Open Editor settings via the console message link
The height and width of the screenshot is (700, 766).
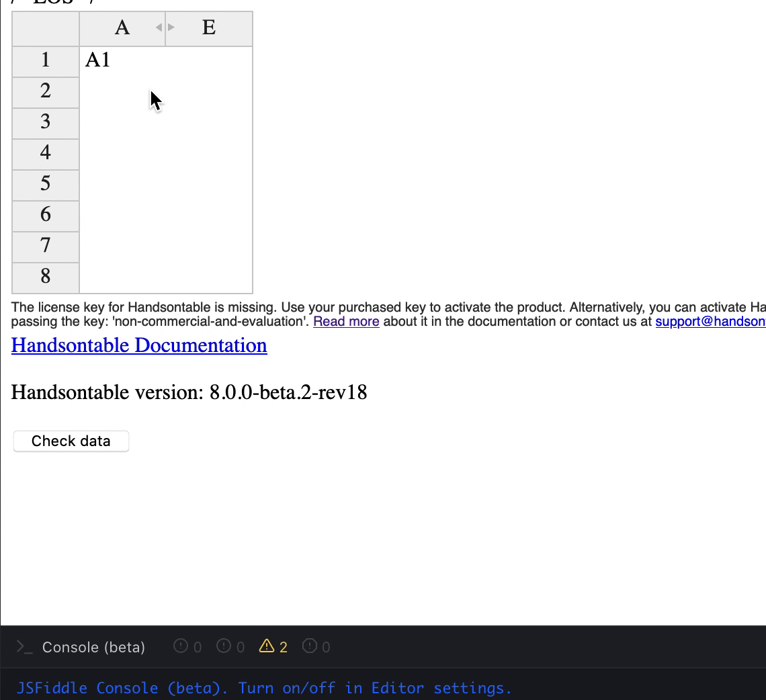pyautogui.click(x=443, y=688)
